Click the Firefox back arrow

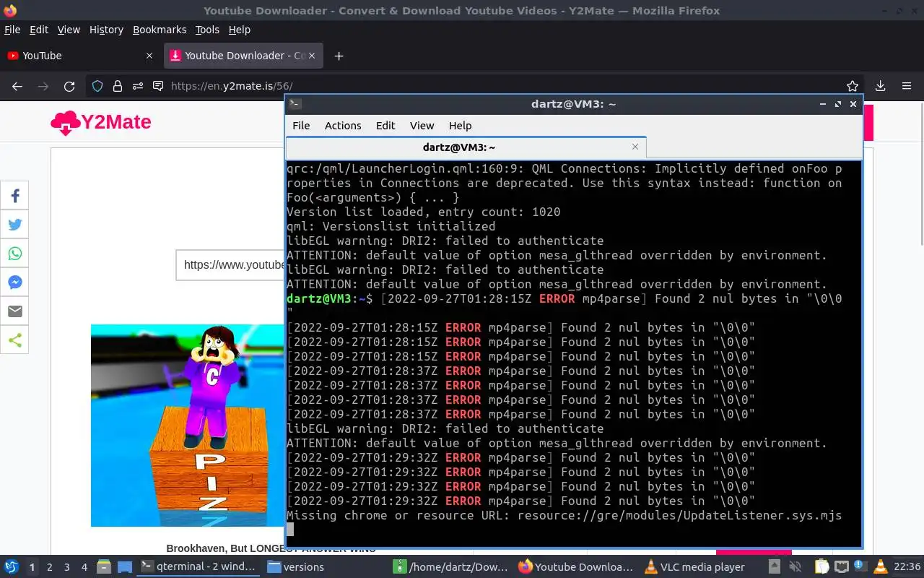tap(17, 86)
